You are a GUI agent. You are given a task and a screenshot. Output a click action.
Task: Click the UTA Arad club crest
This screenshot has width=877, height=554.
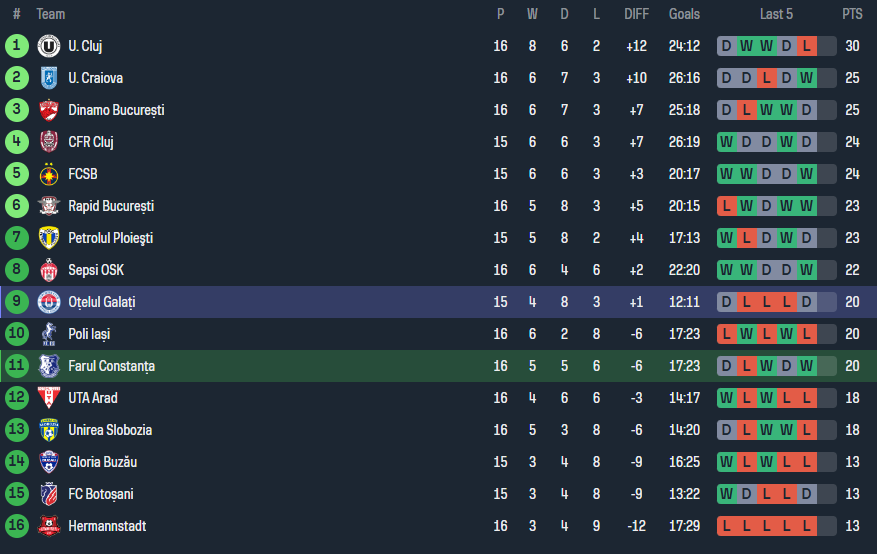(48, 398)
